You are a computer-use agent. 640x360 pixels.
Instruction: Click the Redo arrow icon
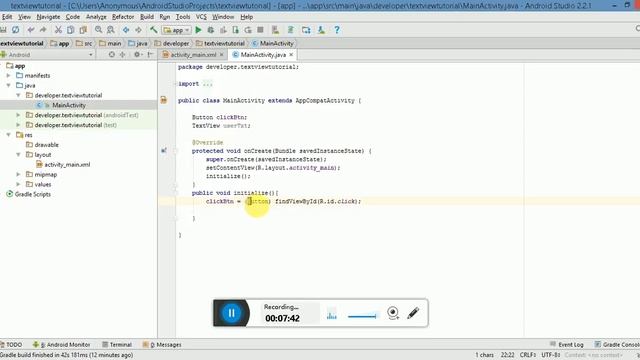pyautogui.click(x=43, y=30)
